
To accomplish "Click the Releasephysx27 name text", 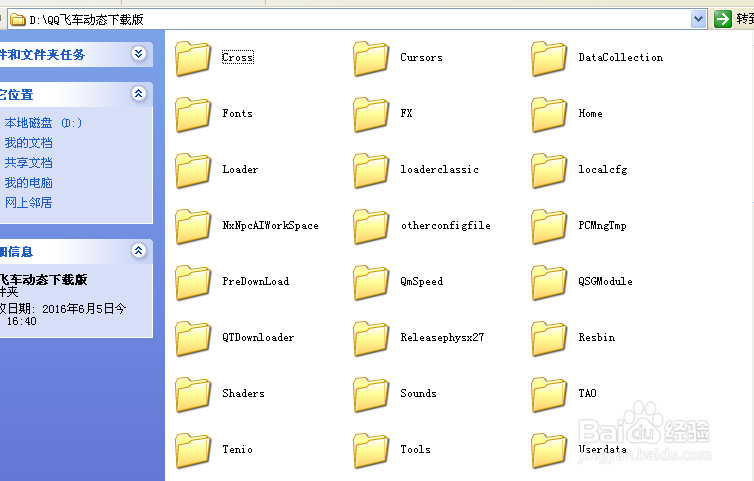I will [442, 337].
